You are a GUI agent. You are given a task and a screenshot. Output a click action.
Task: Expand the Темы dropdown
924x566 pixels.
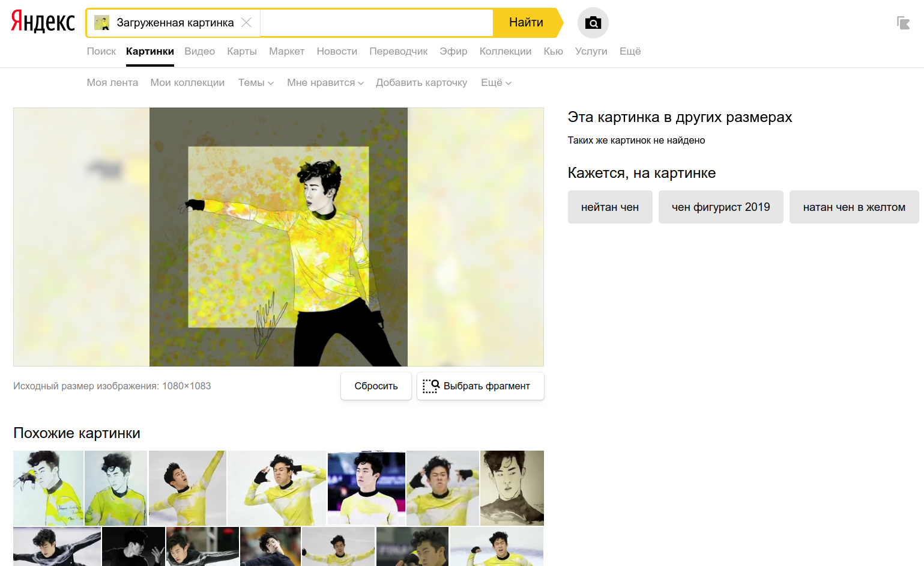pos(256,83)
